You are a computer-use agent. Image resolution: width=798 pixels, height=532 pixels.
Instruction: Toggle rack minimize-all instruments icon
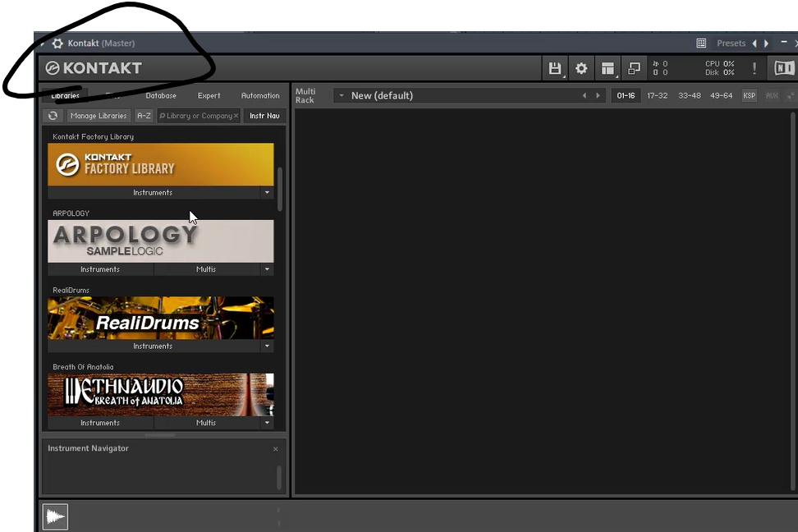pos(791,95)
